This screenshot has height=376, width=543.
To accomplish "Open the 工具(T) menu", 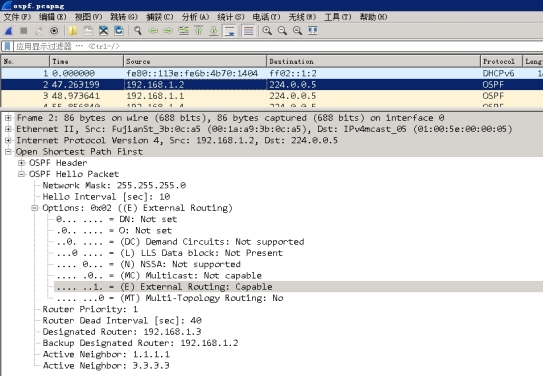I will click(338, 17).
